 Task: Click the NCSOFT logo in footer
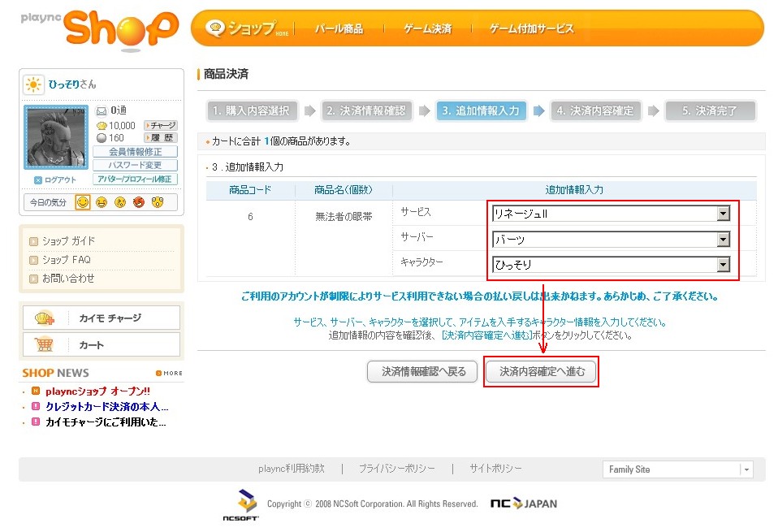click(x=241, y=504)
